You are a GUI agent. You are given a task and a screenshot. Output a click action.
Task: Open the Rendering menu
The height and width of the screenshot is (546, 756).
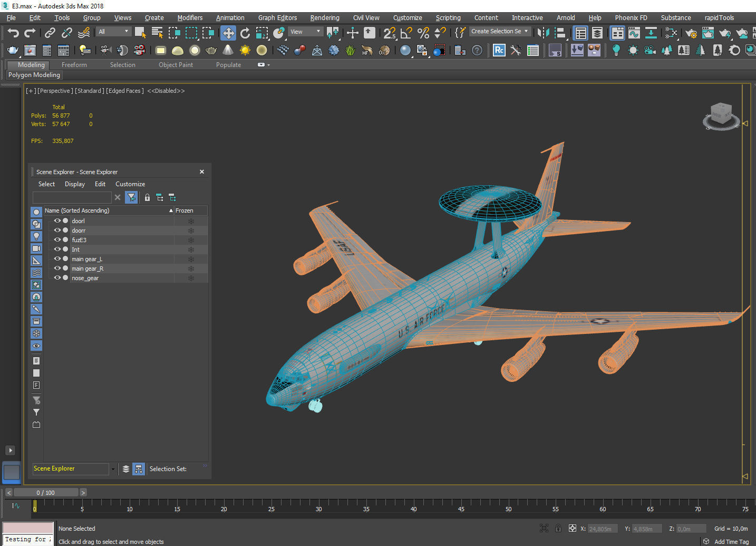click(x=325, y=17)
